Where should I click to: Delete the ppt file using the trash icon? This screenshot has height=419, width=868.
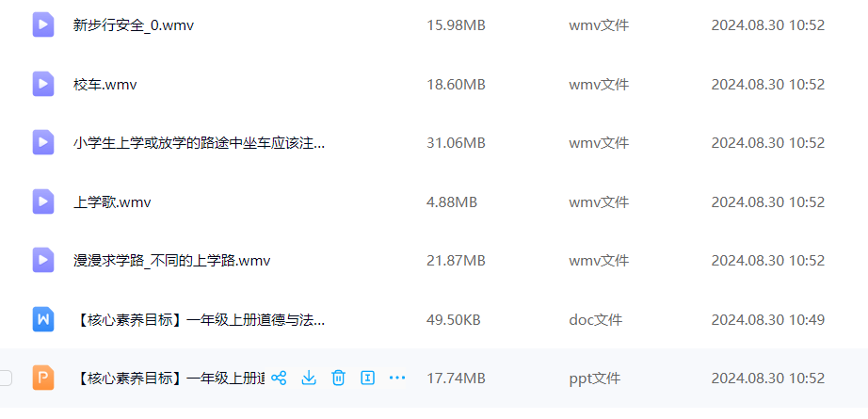coord(338,378)
